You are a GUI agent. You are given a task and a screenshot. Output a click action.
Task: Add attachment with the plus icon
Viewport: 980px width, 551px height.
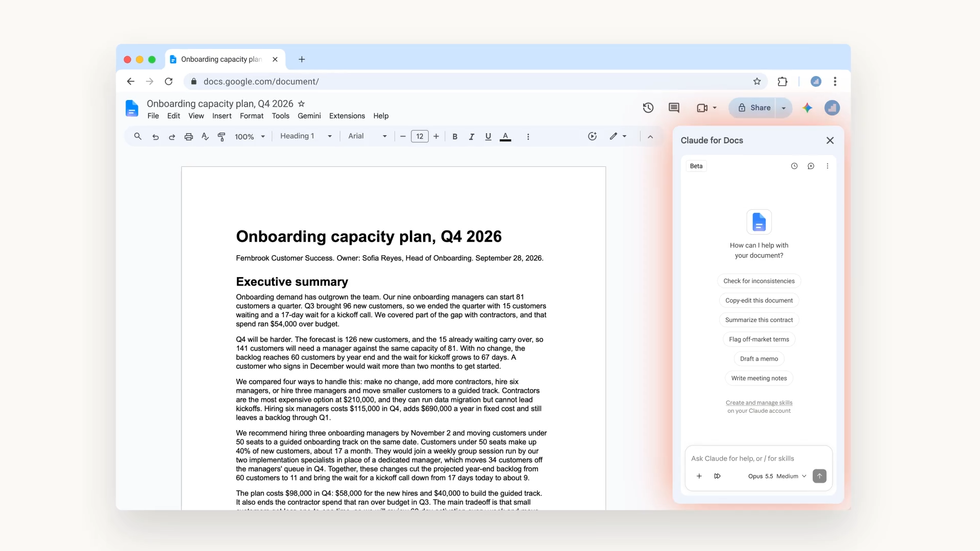tap(699, 476)
